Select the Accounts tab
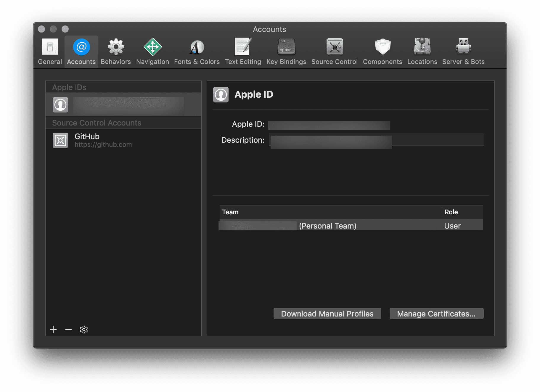Viewport: 540px width, 392px height. 81,52
